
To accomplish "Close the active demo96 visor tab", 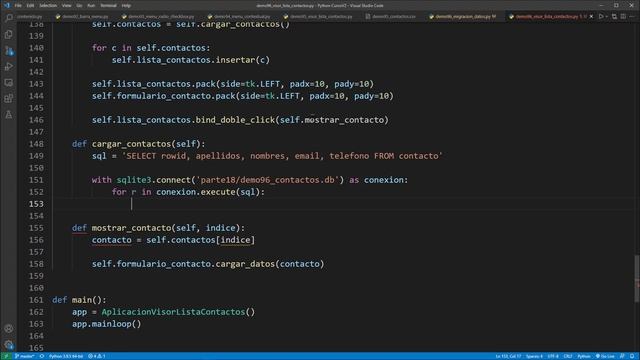I will click(x=591, y=16).
